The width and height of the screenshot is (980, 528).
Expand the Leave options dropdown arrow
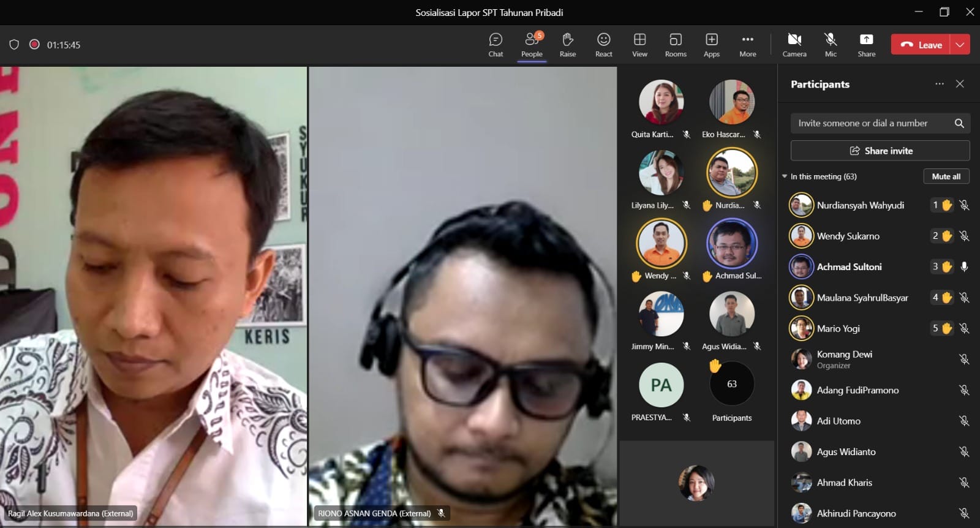point(960,45)
